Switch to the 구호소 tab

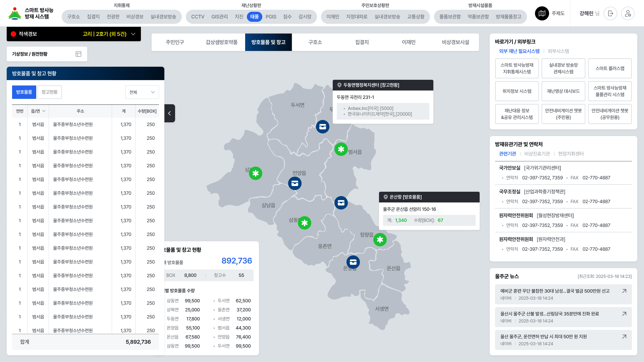coord(315,42)
